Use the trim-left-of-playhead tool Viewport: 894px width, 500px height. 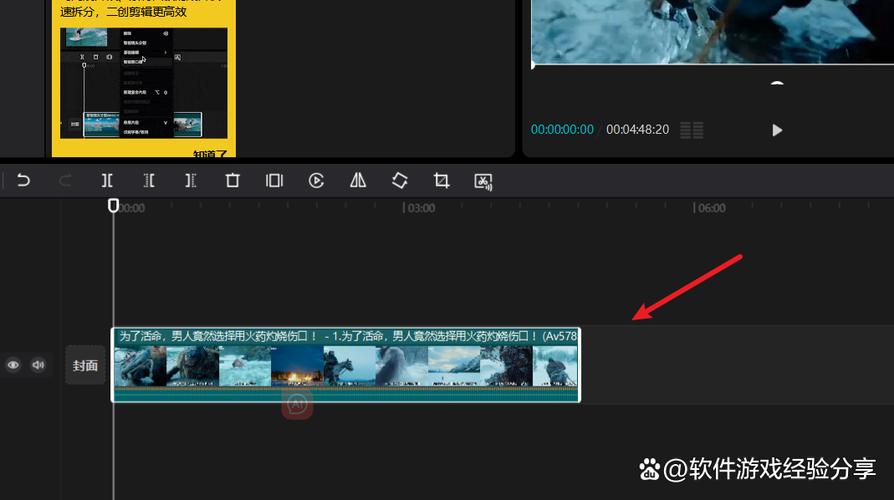149,181
